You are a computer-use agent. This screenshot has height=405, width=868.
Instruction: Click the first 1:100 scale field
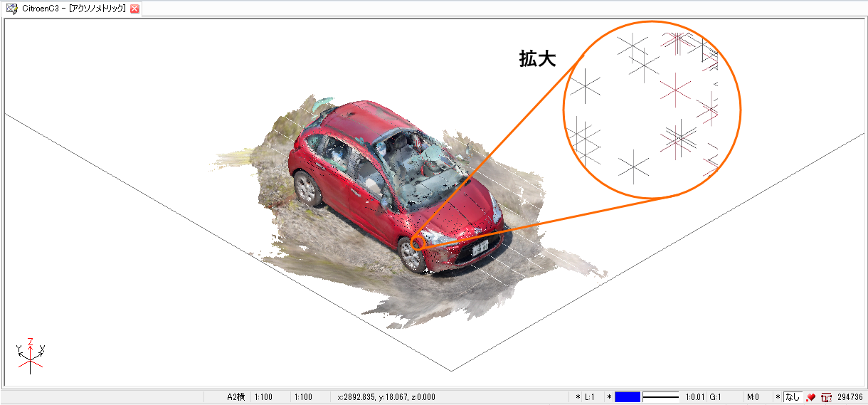pyautogui.click(x=263, y=397)
